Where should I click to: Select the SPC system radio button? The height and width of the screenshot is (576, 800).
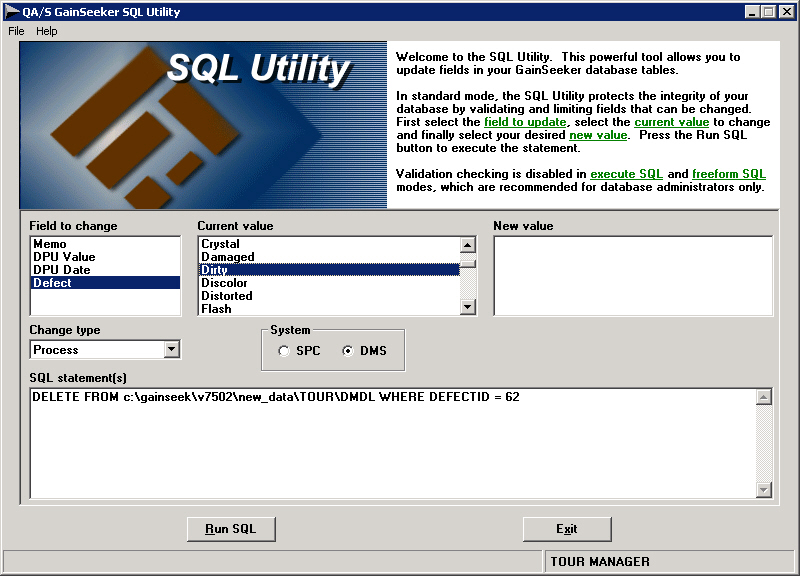[x=285, y=351]
